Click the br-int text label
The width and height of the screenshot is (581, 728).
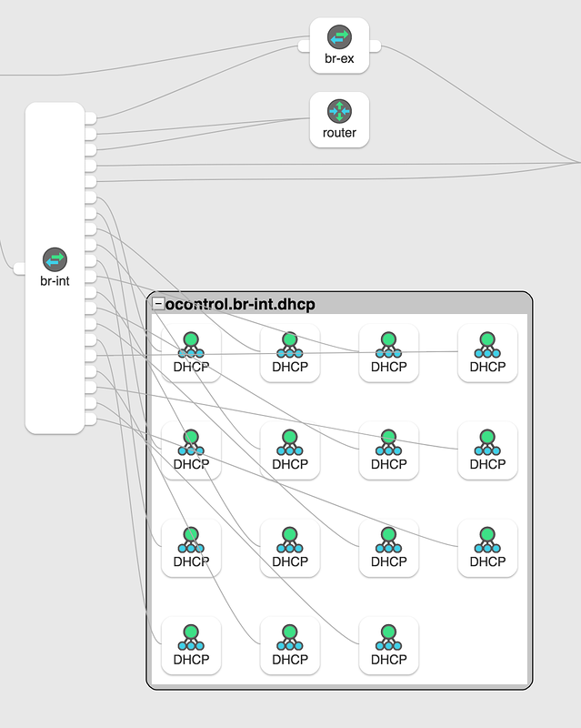[55, 281]
